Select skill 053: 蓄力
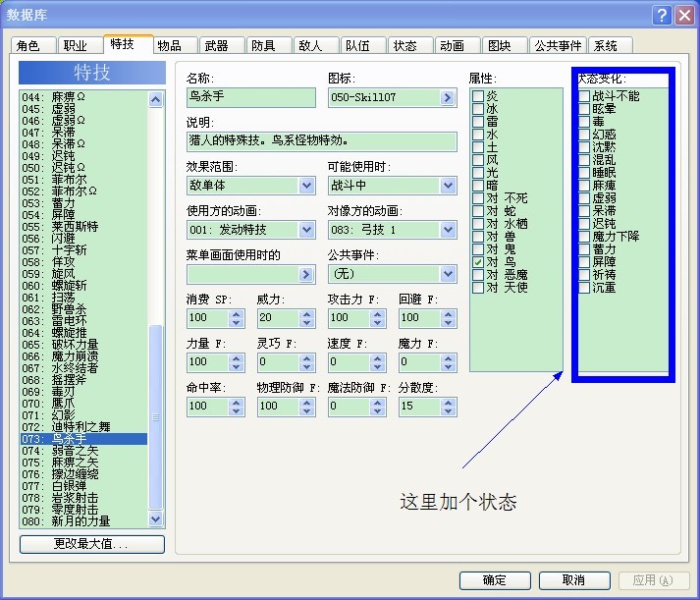Image resolution: width=700 pixels, height=600 pixels. point(83,203)
